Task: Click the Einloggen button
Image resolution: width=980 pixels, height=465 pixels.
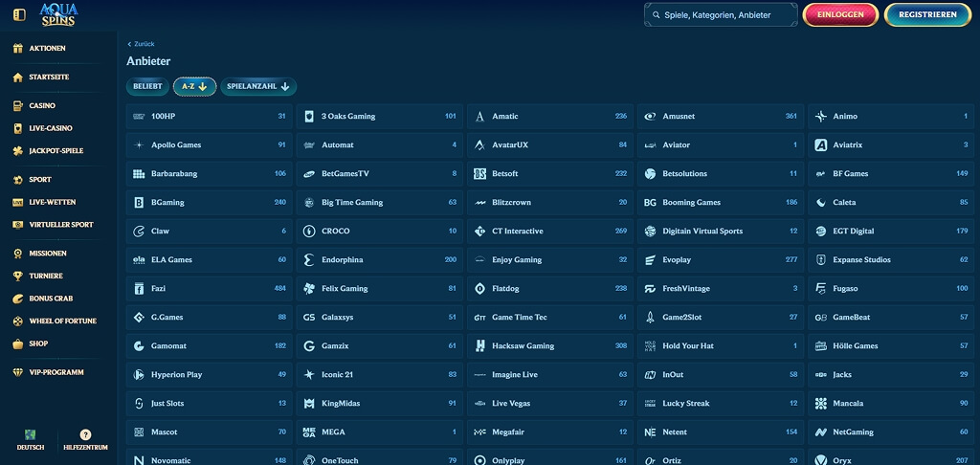Action: coord(840,14)
